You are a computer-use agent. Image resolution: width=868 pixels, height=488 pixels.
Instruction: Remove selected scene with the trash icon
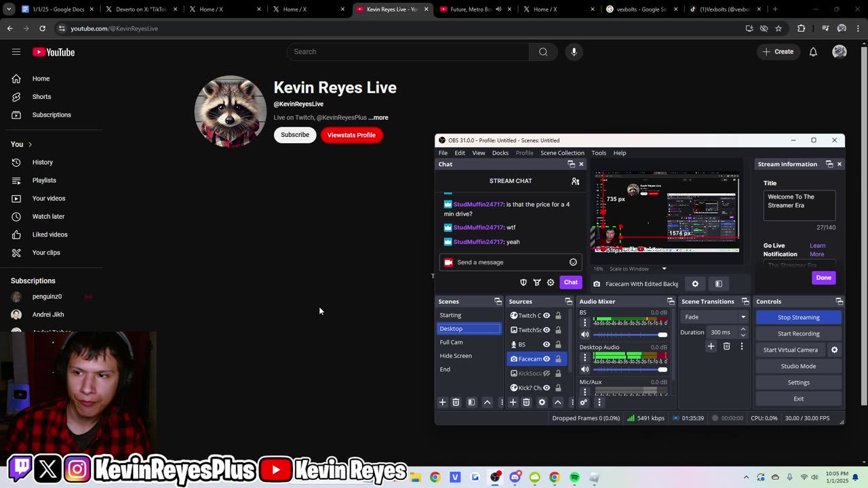pyautogui.click(x=456, y=403)
